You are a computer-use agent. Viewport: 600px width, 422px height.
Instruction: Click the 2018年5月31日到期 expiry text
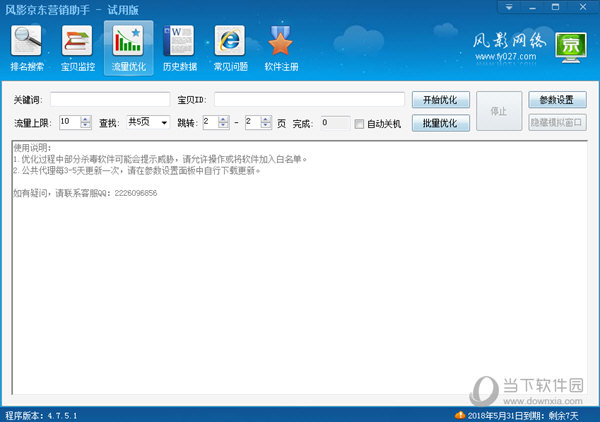523,415
